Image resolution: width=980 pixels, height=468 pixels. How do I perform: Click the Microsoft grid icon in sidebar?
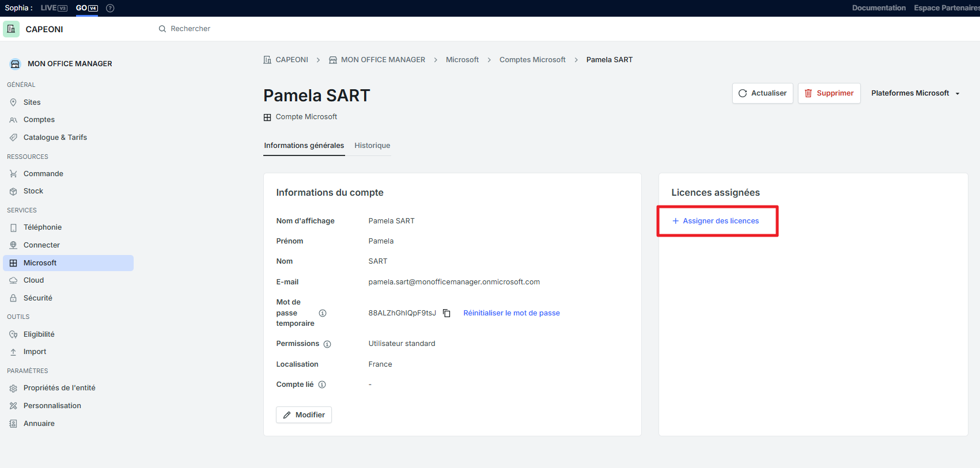pos(13,263)
